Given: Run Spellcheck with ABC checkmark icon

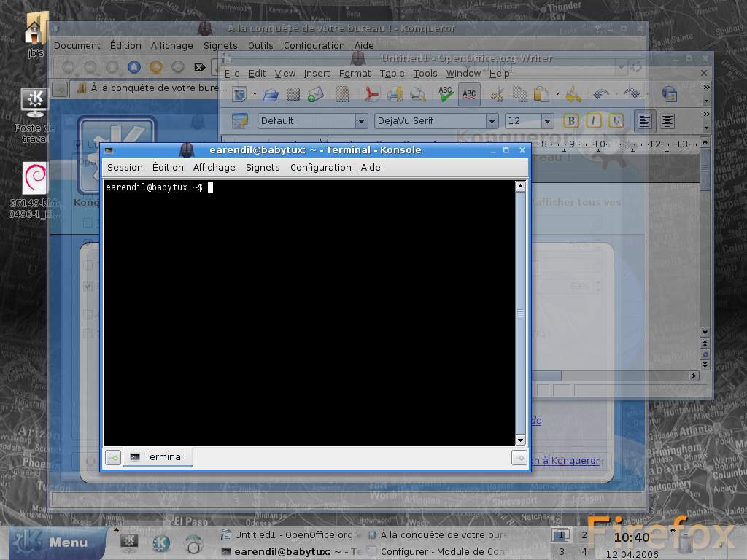Looking at the screenshot, I should click(446, 94).
